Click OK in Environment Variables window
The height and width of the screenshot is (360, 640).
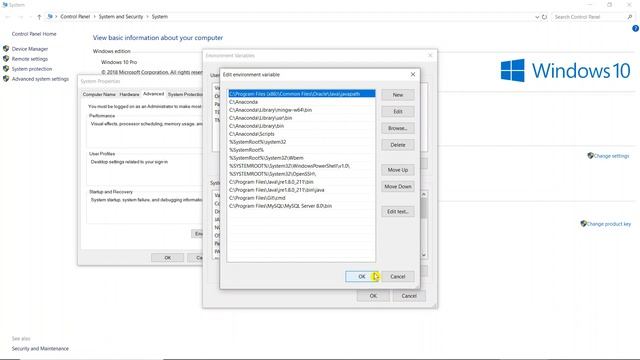point(373,296)
